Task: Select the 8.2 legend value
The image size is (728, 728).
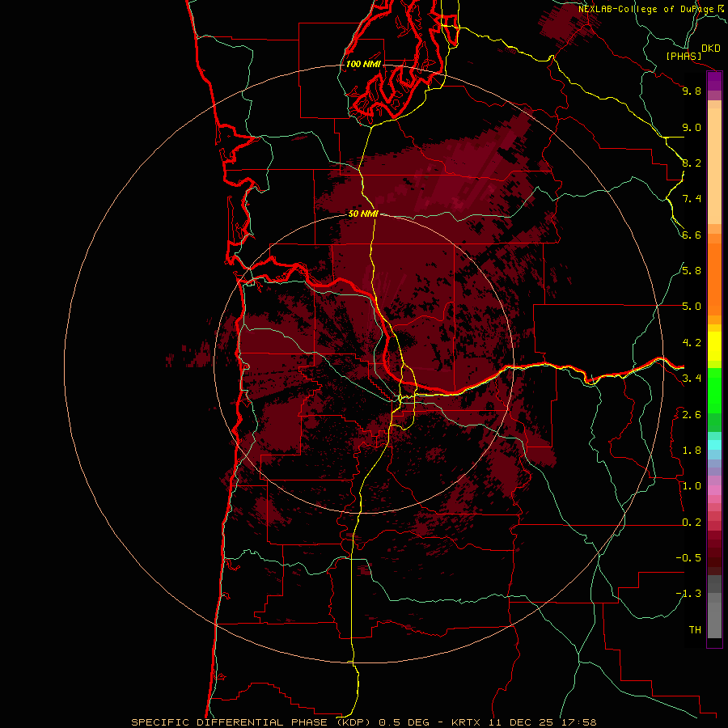Action: coord(692,163)
